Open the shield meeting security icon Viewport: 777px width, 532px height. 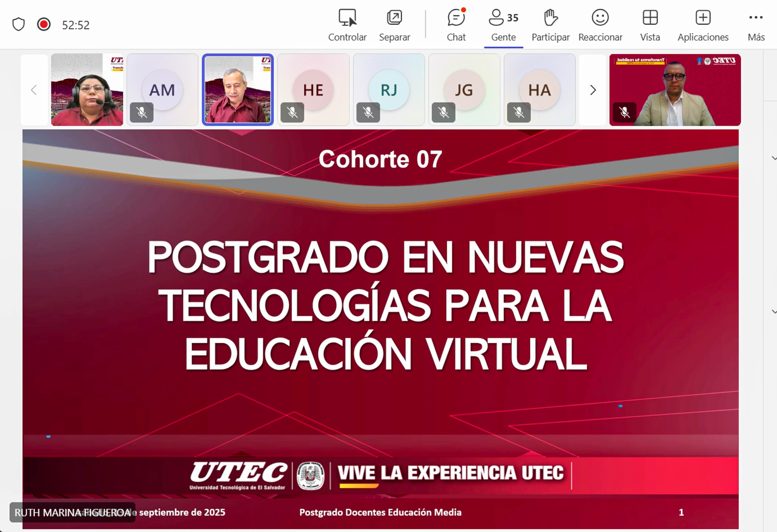[18, 24]
